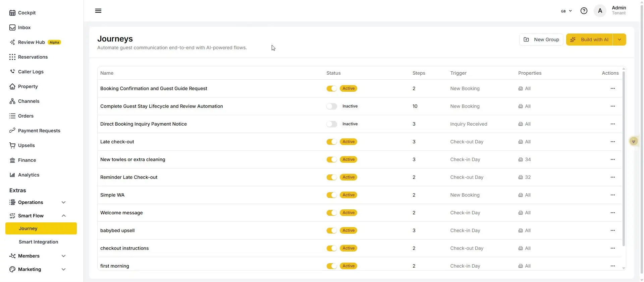Click the Channels network icon
Image resolution: width=644 pixels, height=282 pixels.
[x=12, y=101]
